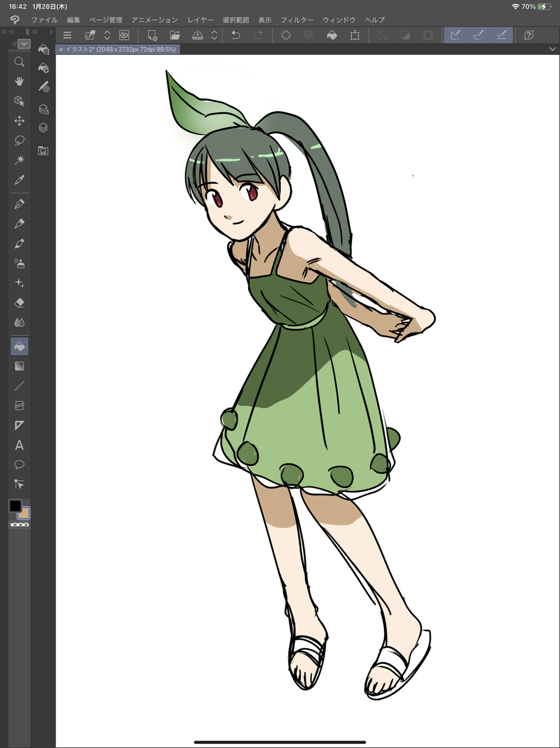
Task: Toggle the first snap icon in the command bar
Action: (455, 35)
